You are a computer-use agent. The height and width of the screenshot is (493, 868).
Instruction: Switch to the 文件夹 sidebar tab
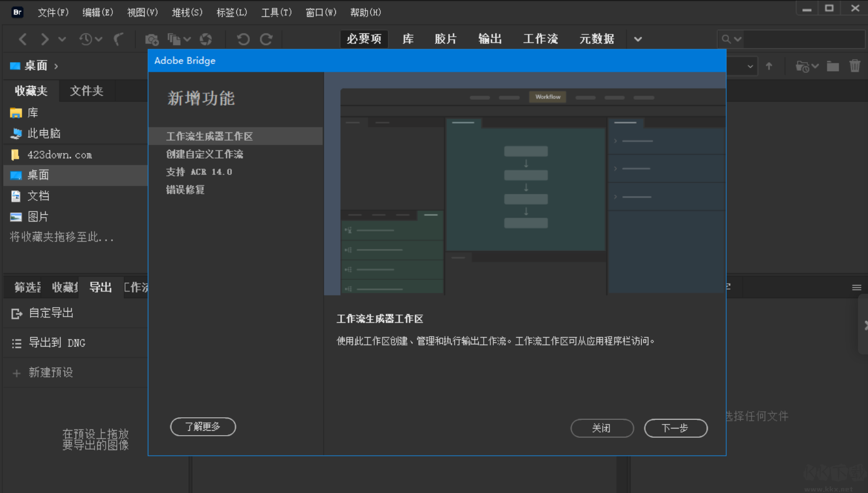pos(87,91)
